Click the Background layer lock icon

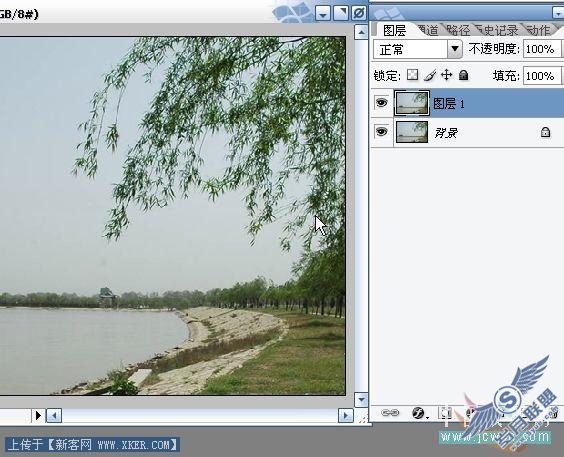pos(545,132)
